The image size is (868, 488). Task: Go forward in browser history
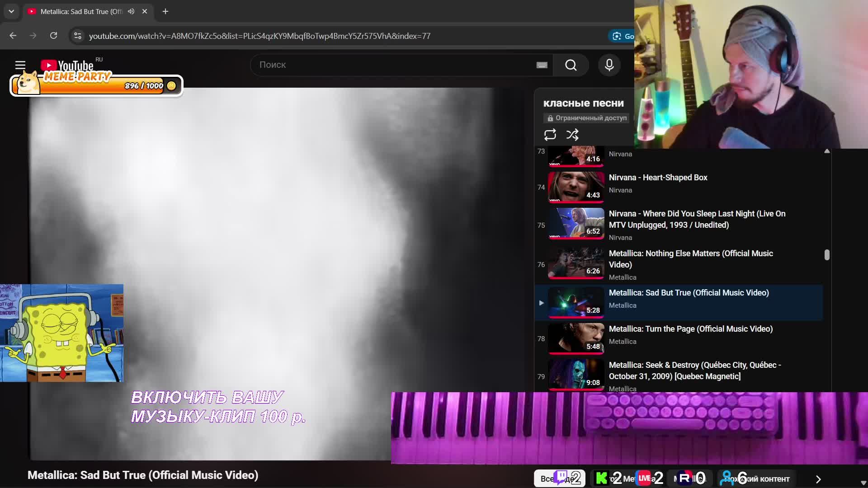[x=33, y=36]
